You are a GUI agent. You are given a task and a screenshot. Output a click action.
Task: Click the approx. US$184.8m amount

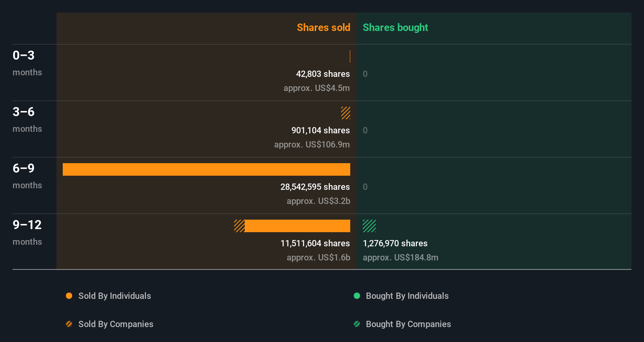pos(400,257)
